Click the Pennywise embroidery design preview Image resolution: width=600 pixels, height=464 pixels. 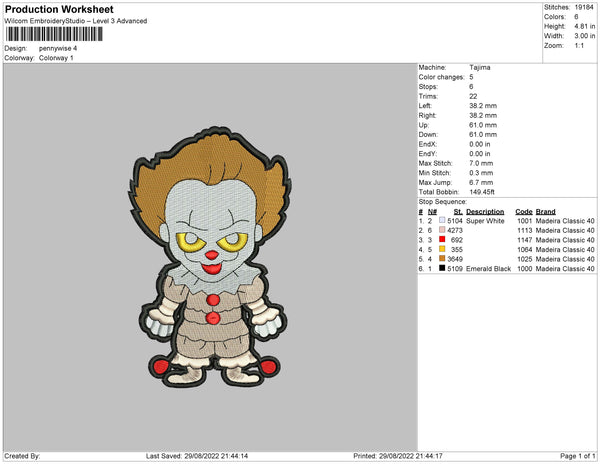[210, 257]
